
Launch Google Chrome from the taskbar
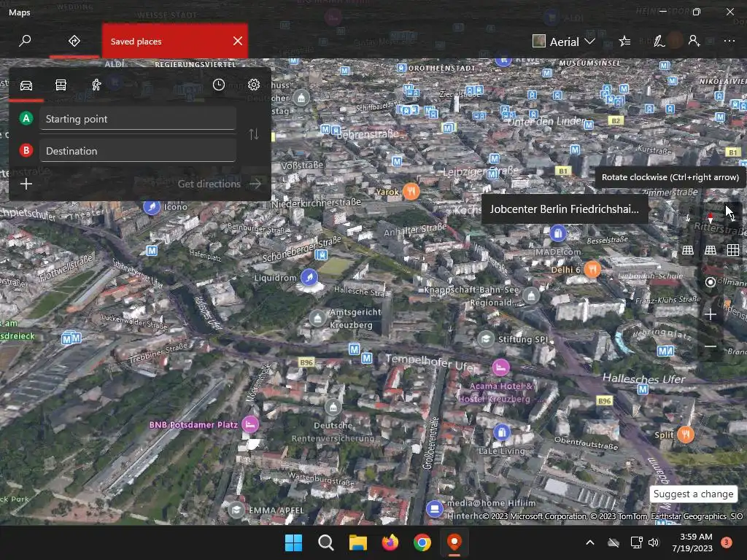tap(422, 542)
